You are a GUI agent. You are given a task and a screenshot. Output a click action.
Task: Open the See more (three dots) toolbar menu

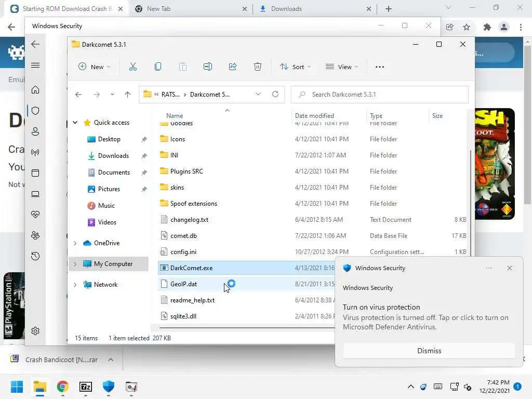[x=380, y=67]
